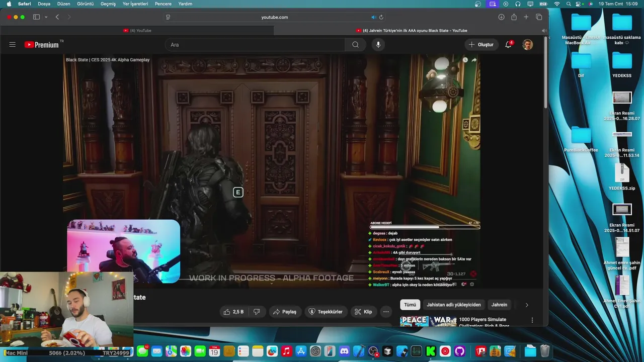Image resolution: width=644 pixels, height=362 pixels.
Task: Open the YEDEKSS desktop folder
Action: point(622,64)
